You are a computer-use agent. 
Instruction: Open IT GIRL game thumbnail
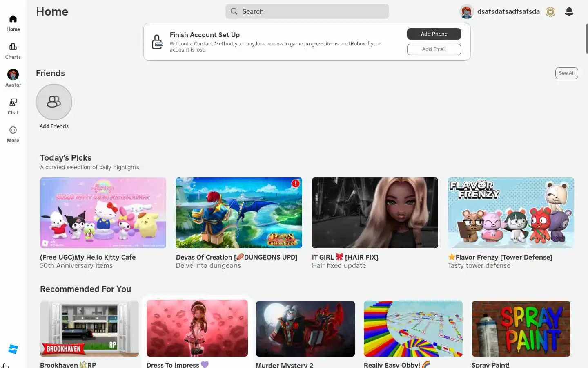tap(375, 213)
